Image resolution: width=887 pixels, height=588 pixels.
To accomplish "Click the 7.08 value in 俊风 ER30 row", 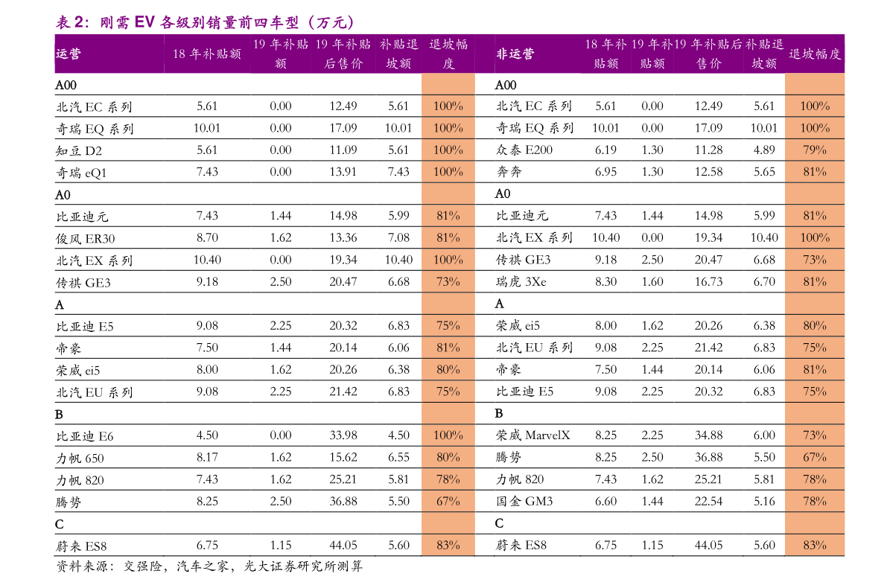I will (398, 238).
